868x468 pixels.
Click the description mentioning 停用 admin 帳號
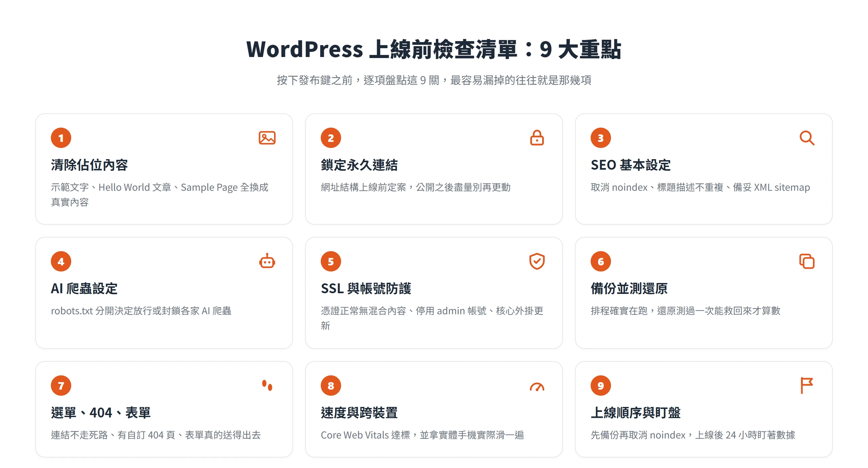(432, 318)
